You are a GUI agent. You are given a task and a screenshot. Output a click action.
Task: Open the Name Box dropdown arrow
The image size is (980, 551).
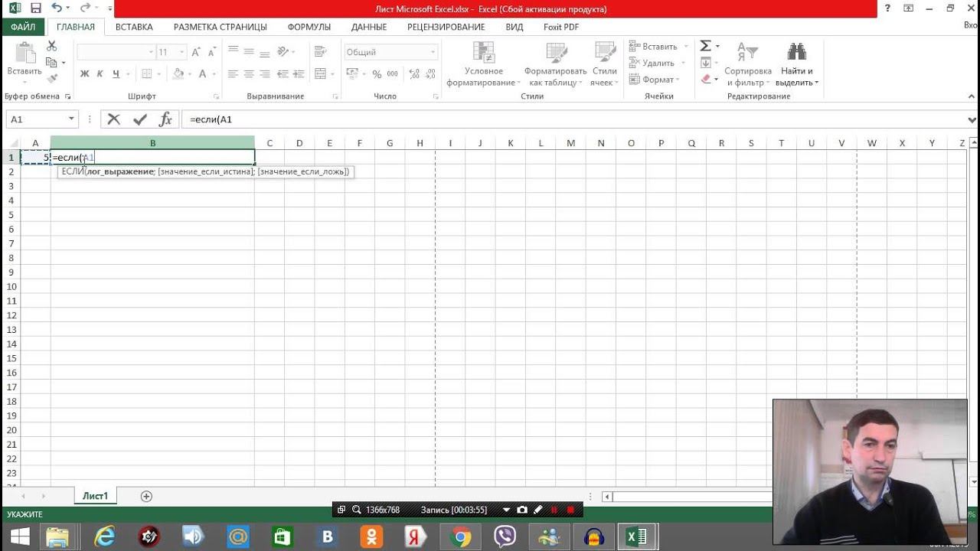click(72, 119)
